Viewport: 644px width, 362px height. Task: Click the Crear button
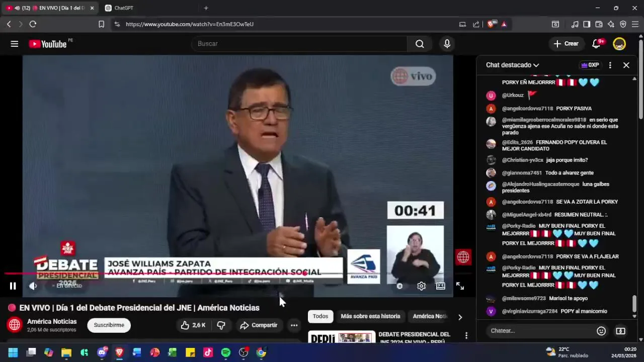566,44
